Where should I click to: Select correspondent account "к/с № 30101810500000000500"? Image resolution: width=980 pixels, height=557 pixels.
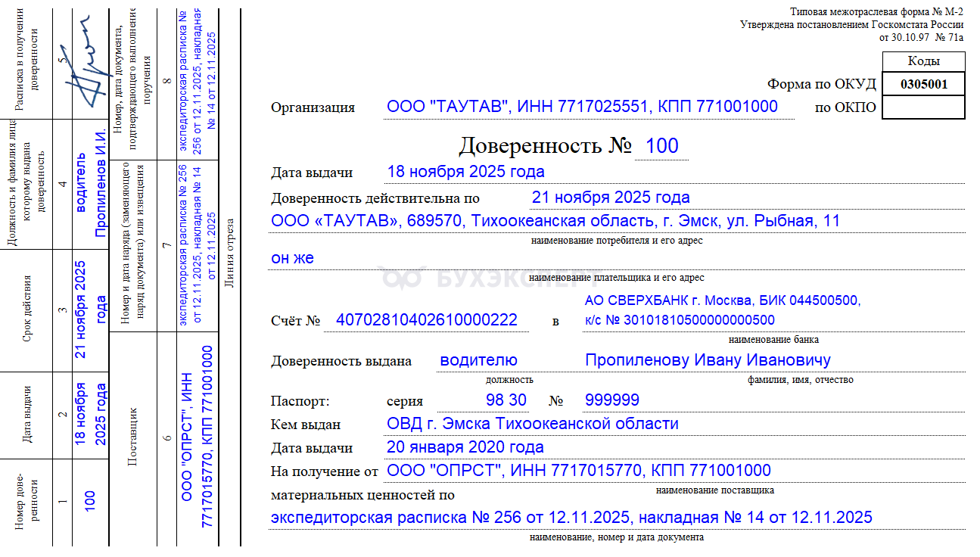click(x=680, y=320)
